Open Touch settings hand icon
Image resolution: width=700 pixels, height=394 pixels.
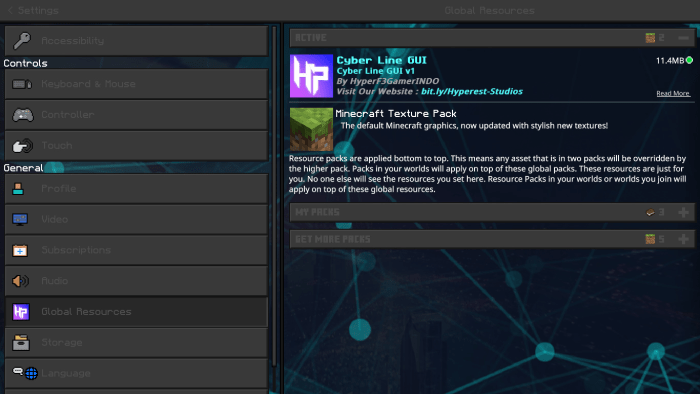click(22, 145)
